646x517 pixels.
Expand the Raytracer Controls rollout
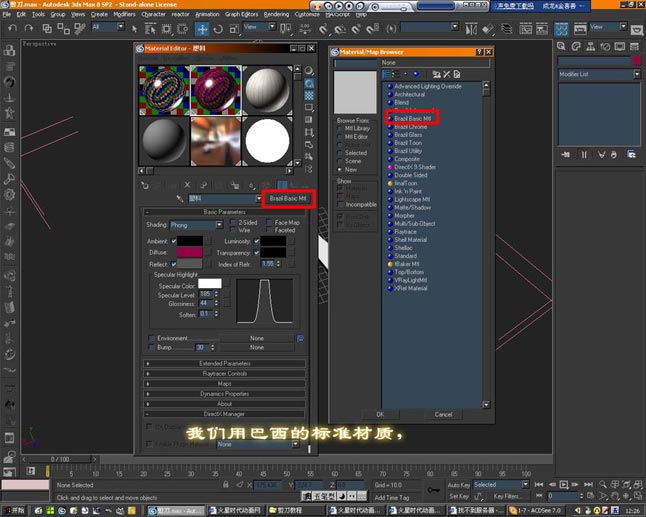(225, 374)
